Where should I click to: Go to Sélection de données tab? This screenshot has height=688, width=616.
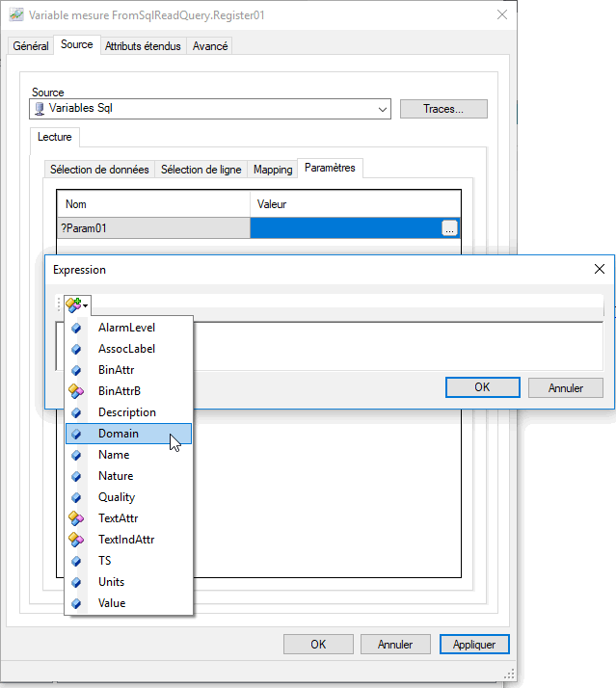click(99, 170)
